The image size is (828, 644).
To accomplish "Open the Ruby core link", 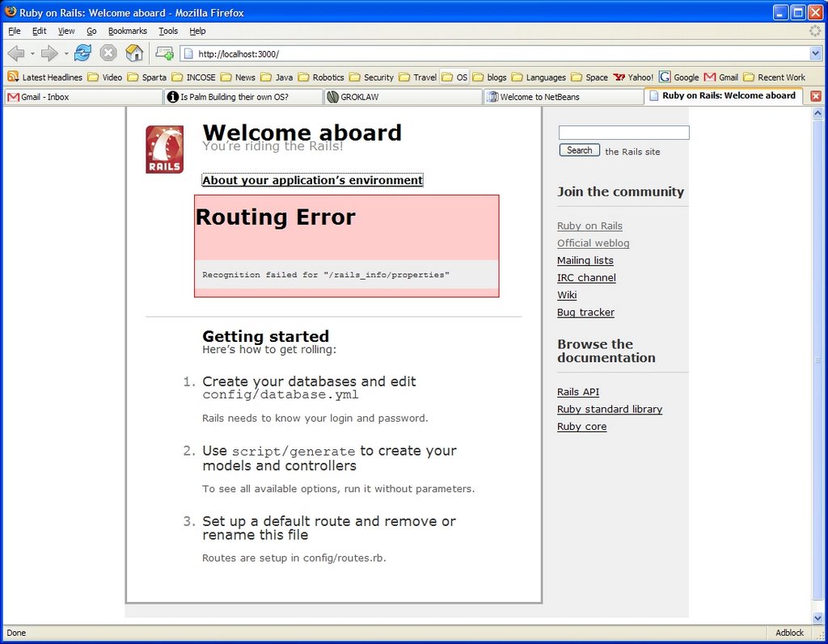I will tap(581, 427).
